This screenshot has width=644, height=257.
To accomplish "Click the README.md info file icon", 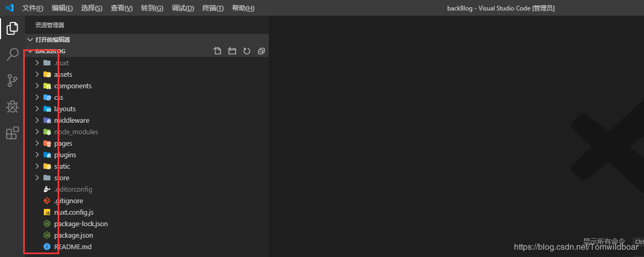I will [47, 247].
